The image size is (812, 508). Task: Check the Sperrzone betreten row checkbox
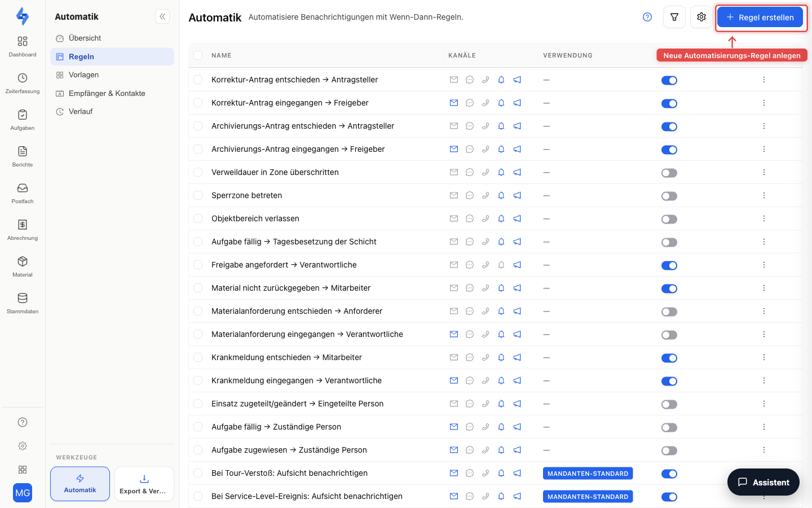198,195
